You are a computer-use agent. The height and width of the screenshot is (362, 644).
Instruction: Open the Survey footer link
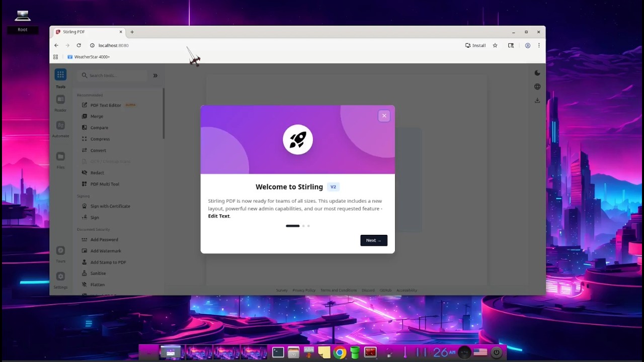282,290
